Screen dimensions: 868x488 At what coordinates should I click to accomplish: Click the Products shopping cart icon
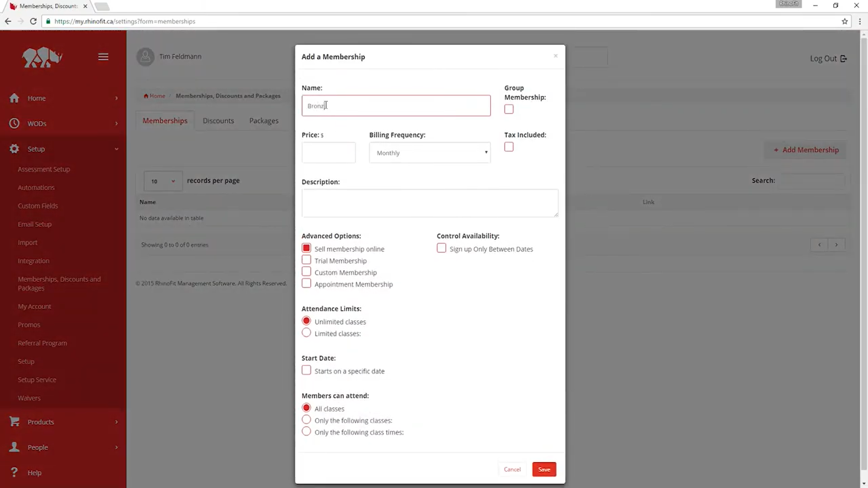tap(14, 422)
